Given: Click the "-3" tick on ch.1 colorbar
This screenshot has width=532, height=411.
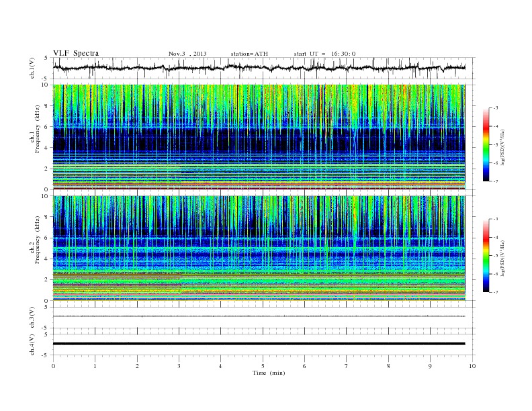Looking at the screenshot, I should click(x=496, y=108).
